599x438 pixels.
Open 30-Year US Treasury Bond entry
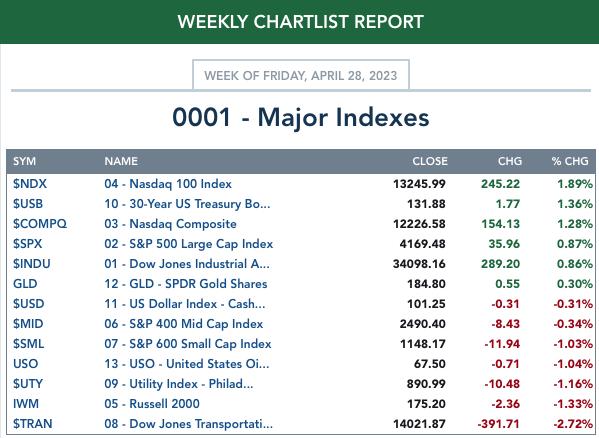187,204
